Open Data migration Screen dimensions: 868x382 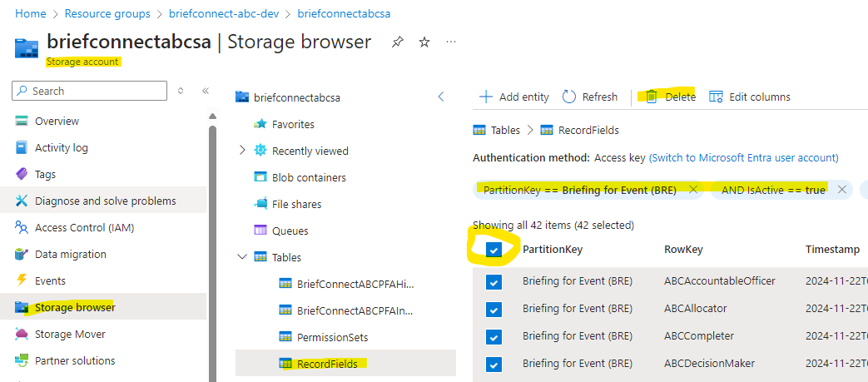tap(70, 254)
